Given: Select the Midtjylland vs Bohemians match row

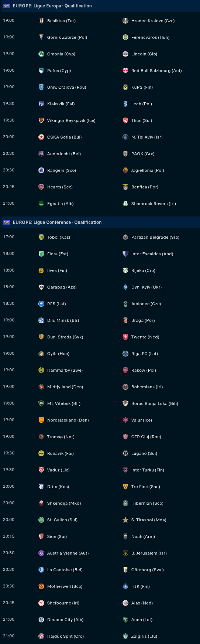Looking at the screenshot, I should 100,387.
